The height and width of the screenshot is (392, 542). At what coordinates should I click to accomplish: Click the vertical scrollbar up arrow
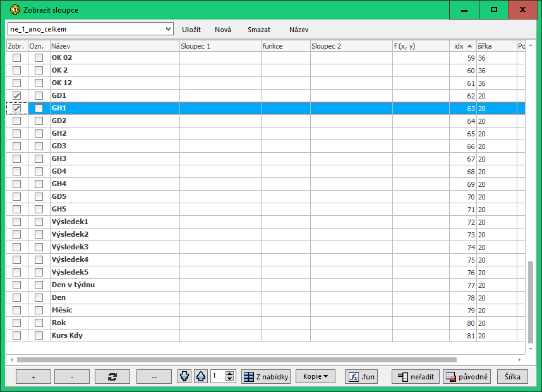click(531, 45)
